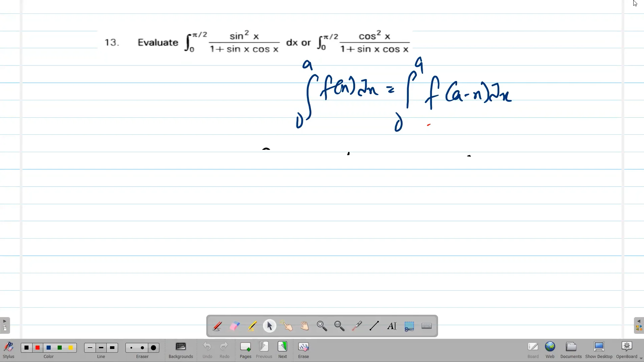
Task: Choose the largest eraser size
Action: tap(153, 348)
